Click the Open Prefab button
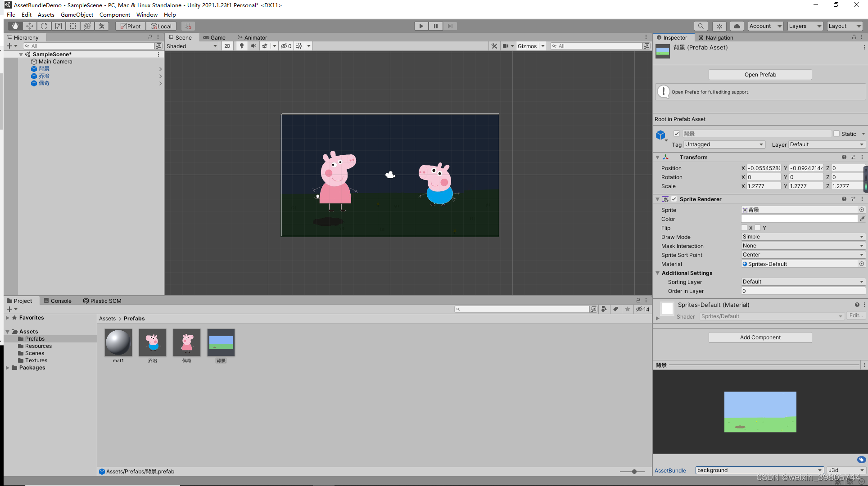Screen dimensions: 868x486 [760, 75]
